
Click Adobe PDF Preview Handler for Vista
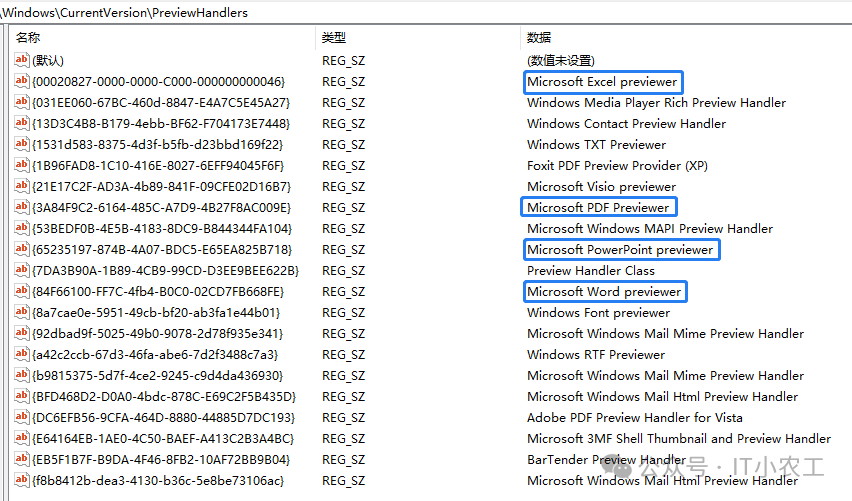coord(635,418)
